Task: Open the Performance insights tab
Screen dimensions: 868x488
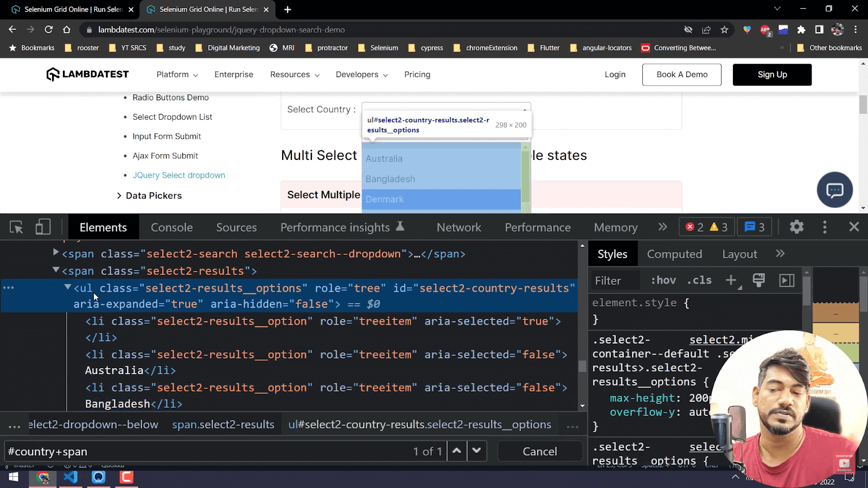Action: (342, 227)
